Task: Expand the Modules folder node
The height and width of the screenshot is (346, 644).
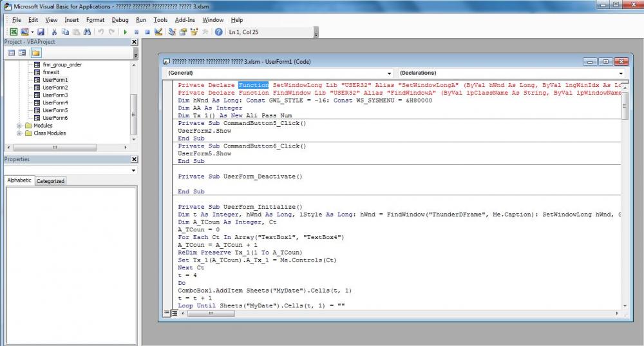Action: click(19, 126)
